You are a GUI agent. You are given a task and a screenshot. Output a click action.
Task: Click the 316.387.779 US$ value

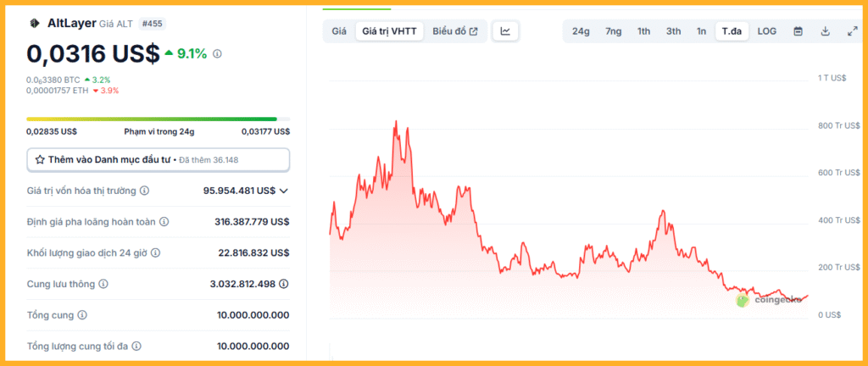click(x=252, y=222)
